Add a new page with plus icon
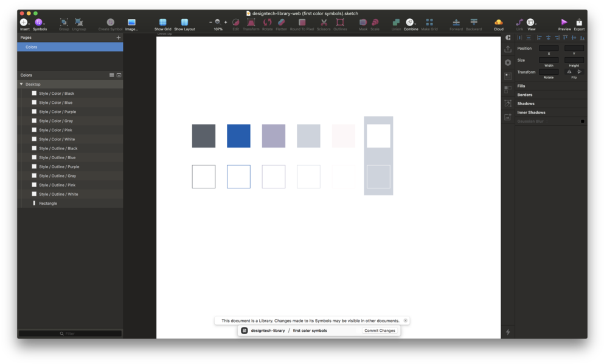This screenshot has width=604, height=364. (119, 38)
